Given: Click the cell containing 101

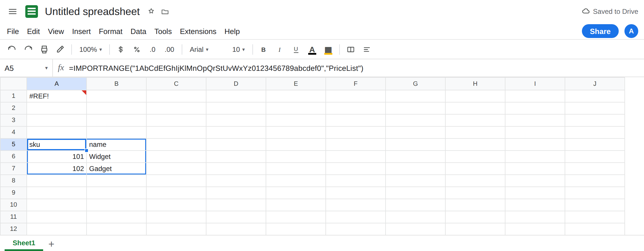Looking at the screenshot, I should pyautogui.click(x=57, y=157).
